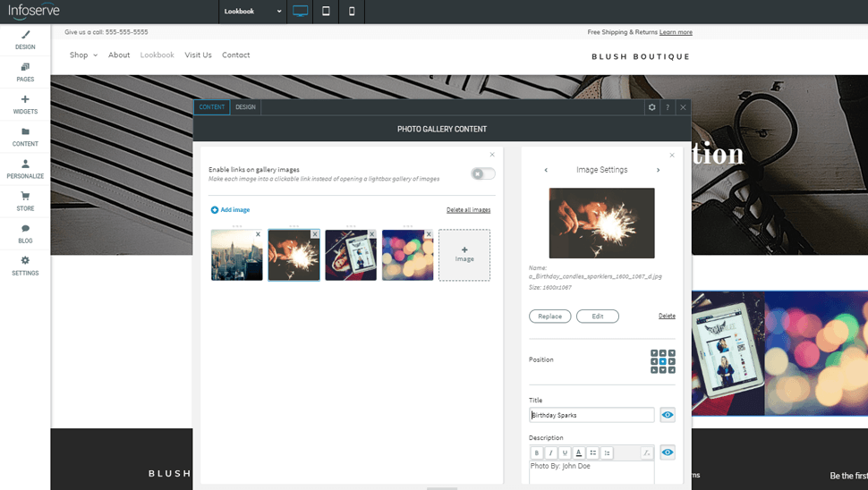Switch to mobile phone preview
Screen dimensions: 868x490
[x=352, y=12]
